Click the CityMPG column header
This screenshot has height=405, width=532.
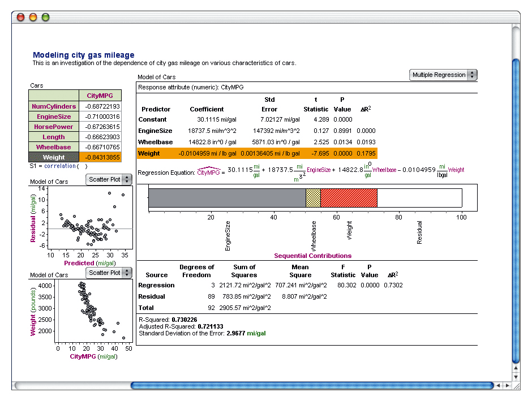pyautogui.click(x=100, y=96)
